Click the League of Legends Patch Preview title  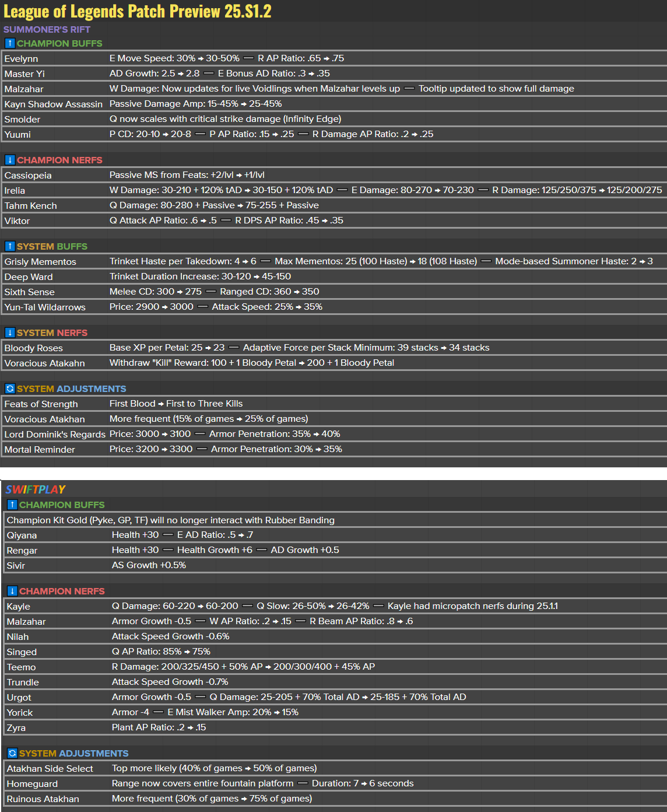(x=138, y=11)
